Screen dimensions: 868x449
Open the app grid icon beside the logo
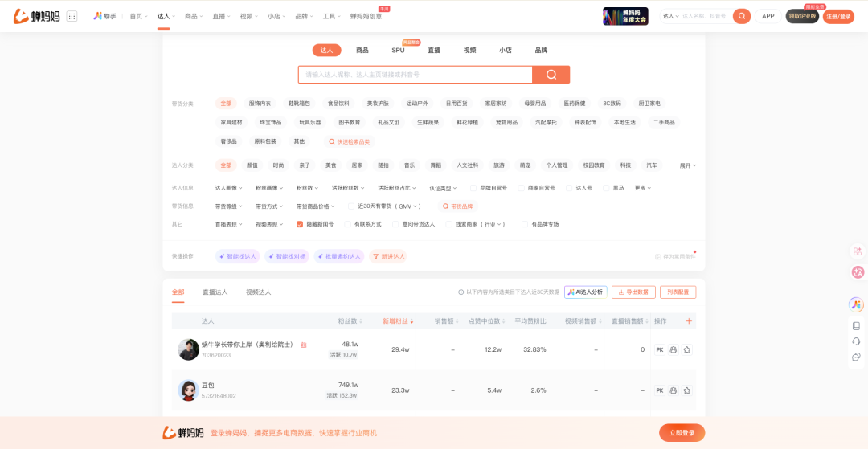(x=72, y=16)
